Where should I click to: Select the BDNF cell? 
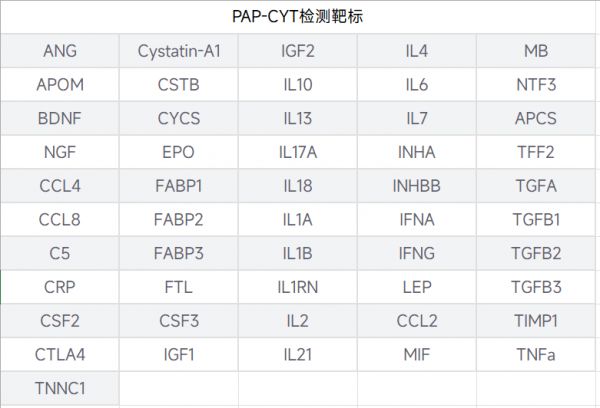coord(60,119)
